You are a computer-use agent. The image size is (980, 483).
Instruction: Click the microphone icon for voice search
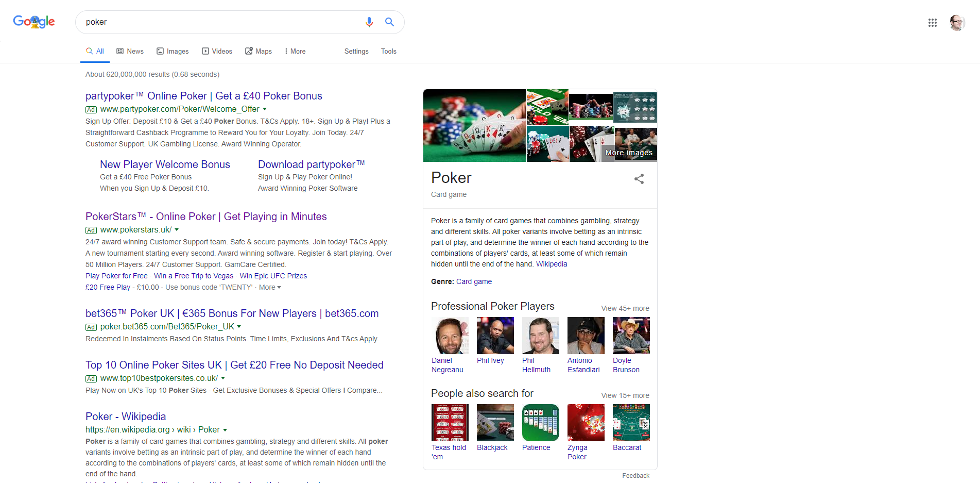coord(369,22)
